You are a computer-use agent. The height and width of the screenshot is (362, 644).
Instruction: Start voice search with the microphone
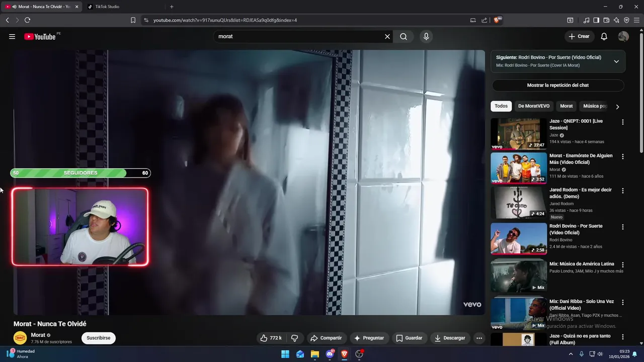click(x=426, y=36)
